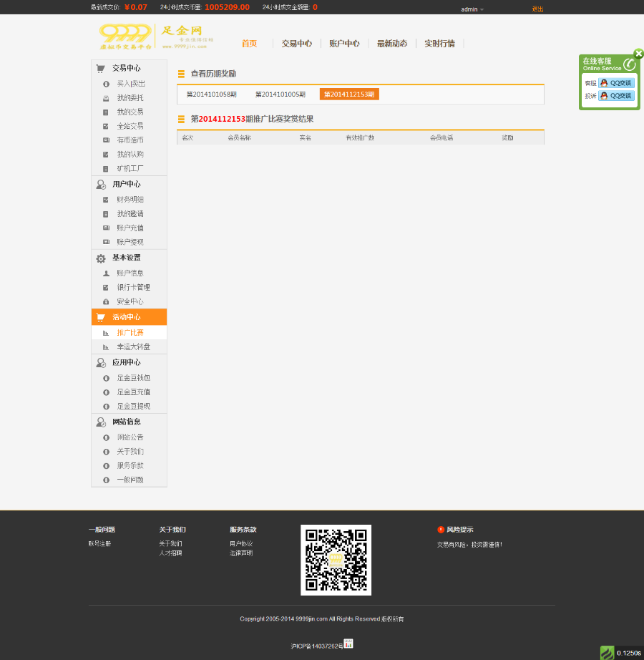Click the 基本设置 gear icon

point(100,258)
